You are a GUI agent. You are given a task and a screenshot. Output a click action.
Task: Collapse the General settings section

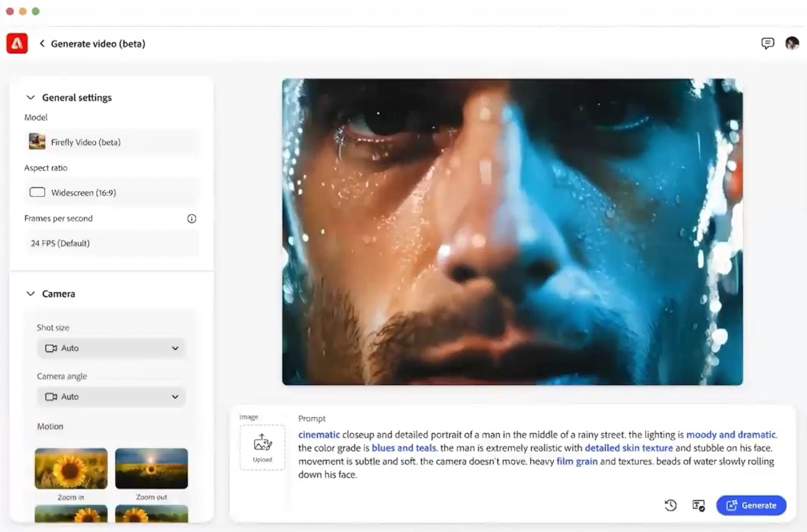(31, 97)
